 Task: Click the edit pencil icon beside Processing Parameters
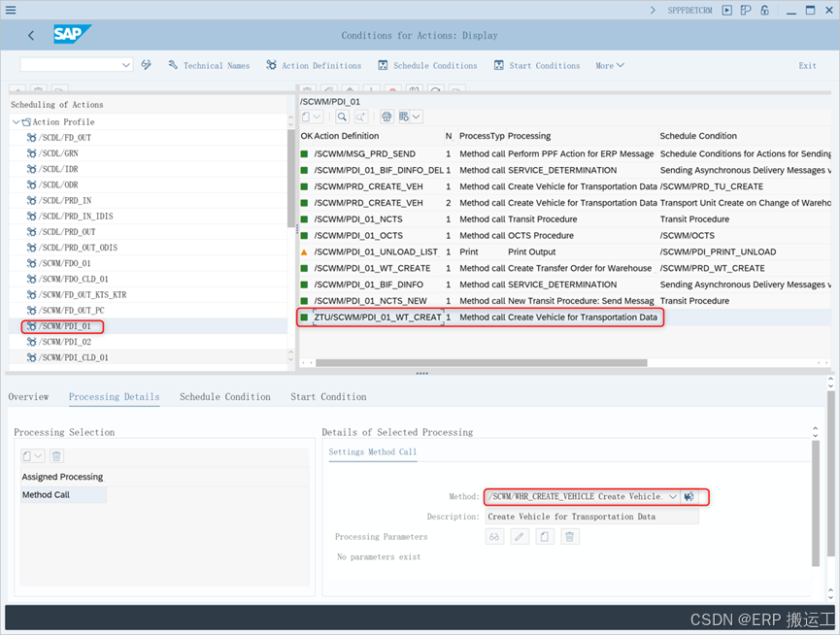point(521,537)
